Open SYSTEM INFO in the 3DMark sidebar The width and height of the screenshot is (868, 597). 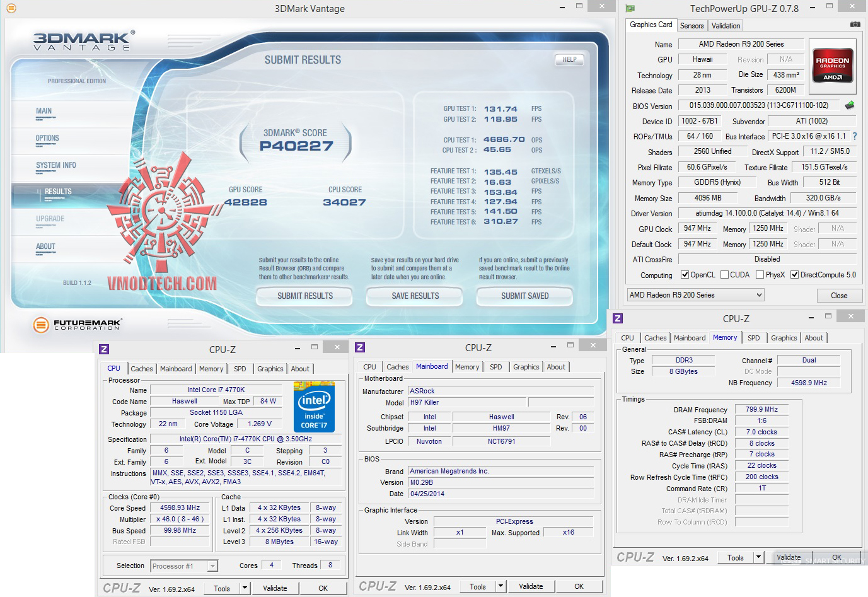pos(56,165)
